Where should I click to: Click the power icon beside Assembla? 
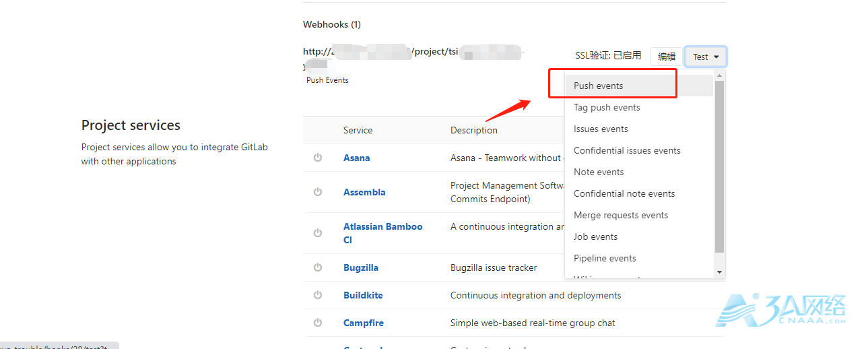pyautogui.click(x=318, y=192)
